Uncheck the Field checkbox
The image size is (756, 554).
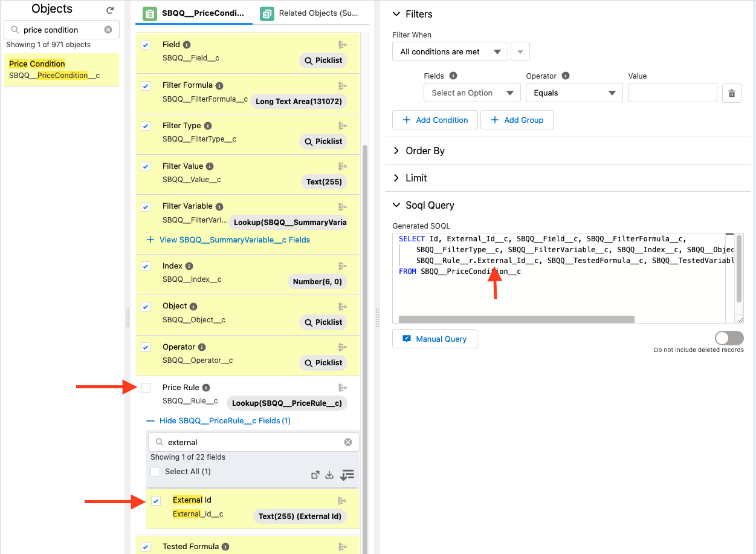(x=146, y=45)
